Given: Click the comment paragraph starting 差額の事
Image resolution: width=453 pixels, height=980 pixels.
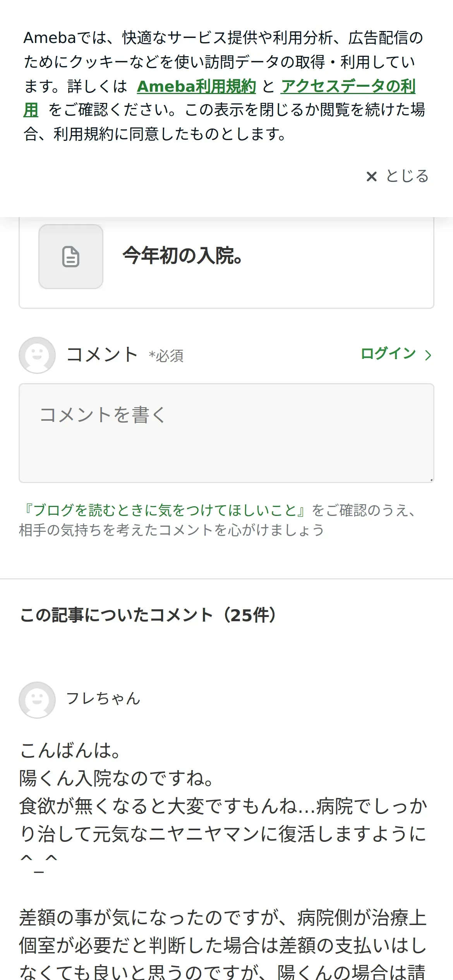Looking at the screenshot, I should [223, 944].
